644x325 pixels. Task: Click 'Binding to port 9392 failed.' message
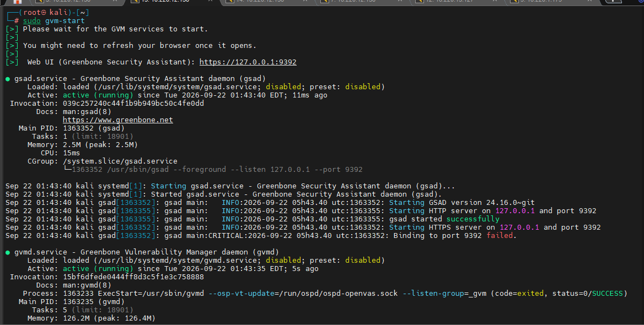click(455, 236)
